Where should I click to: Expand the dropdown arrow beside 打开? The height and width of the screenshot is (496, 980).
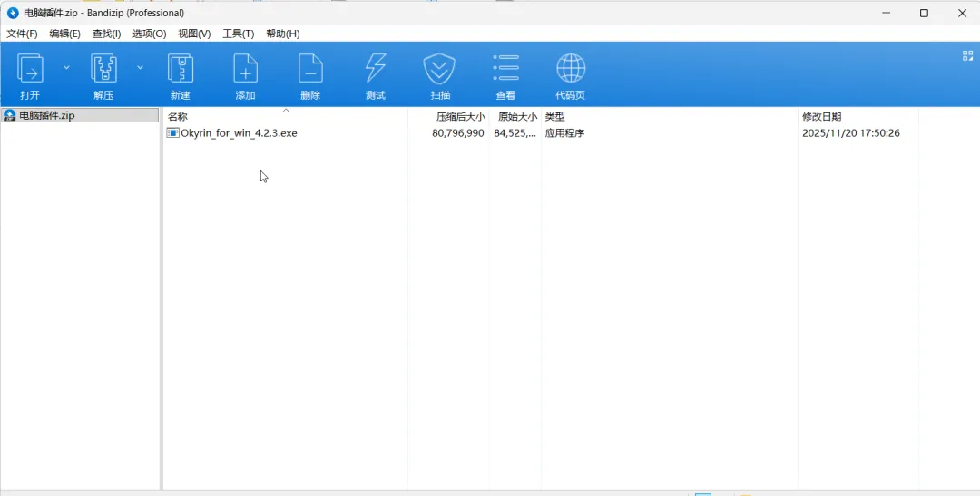(x=66, y=67)
